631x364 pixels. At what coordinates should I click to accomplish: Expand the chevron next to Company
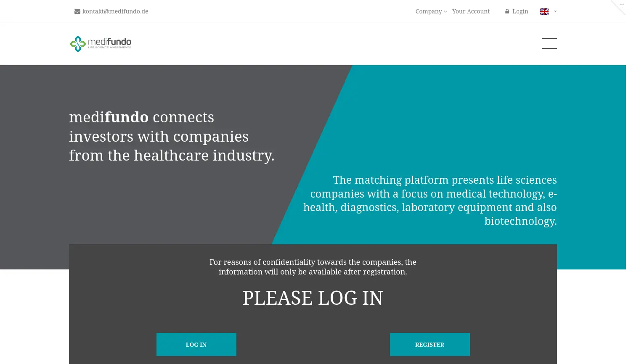pos(445,12)
